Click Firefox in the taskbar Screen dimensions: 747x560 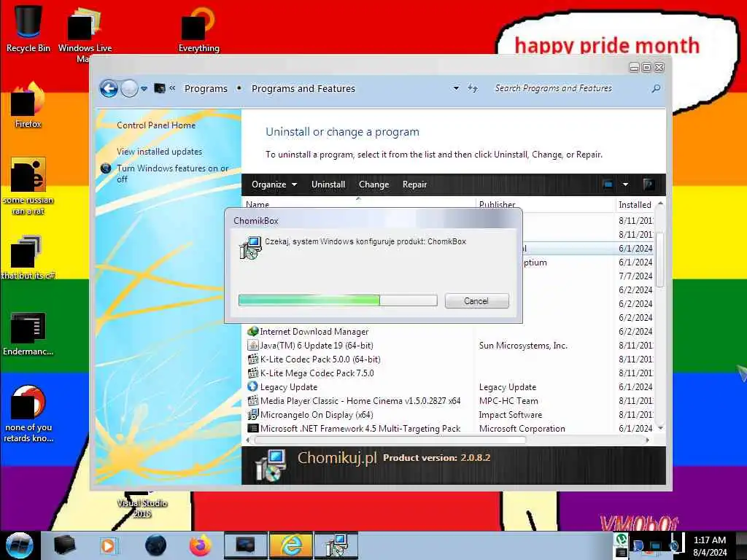tap(200, 545)
